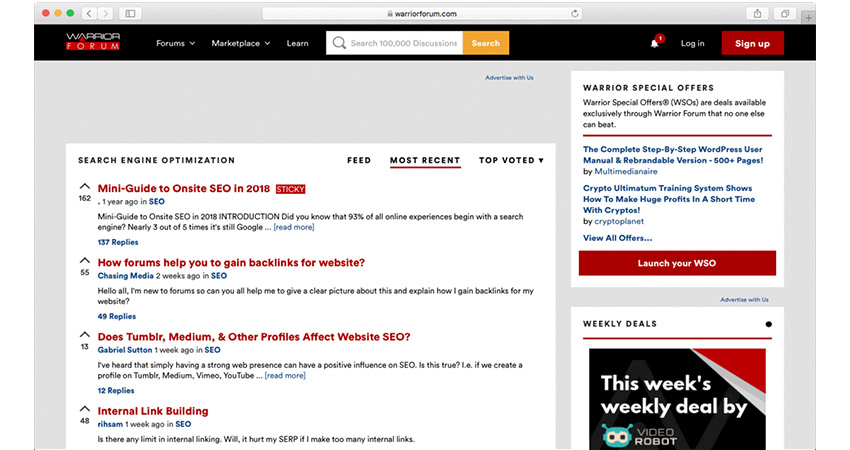Viewport: 850px width, 450px height.
Task: Switch to the Feed tab
Action: (359, 160)
